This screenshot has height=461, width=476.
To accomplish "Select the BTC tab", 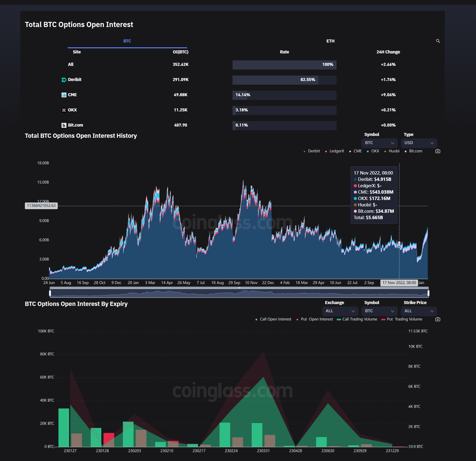I will point(127,41).
